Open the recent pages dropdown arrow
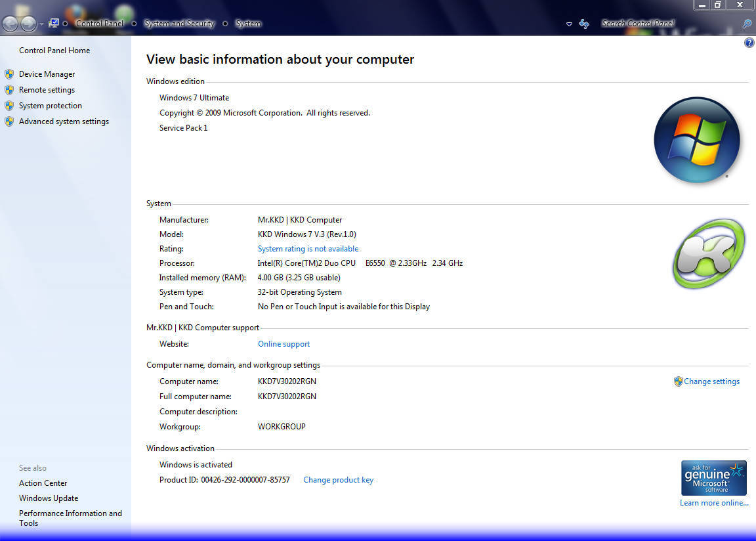This screenshot has height=541, width=756. 41,24
